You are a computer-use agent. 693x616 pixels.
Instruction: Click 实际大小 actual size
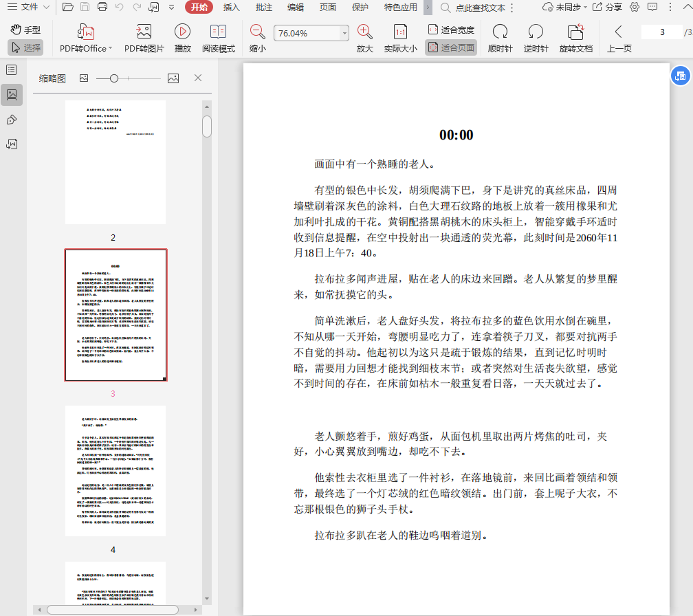coord(400,38)
